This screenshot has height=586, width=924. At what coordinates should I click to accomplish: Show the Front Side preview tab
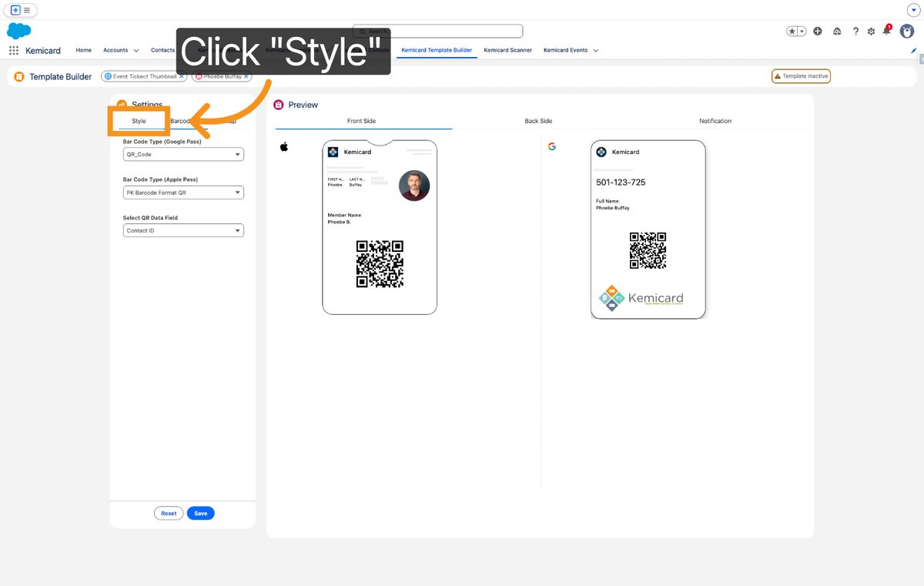[361, 121]
